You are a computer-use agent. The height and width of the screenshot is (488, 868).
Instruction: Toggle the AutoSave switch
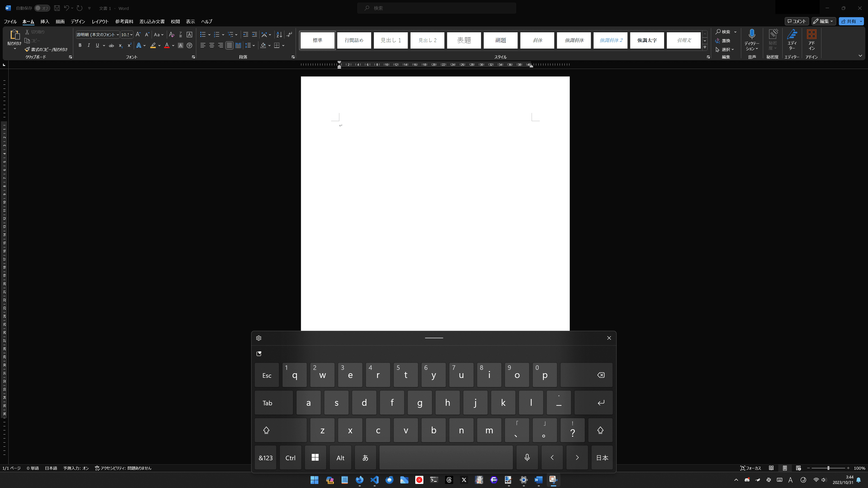[x=42, y=8]
